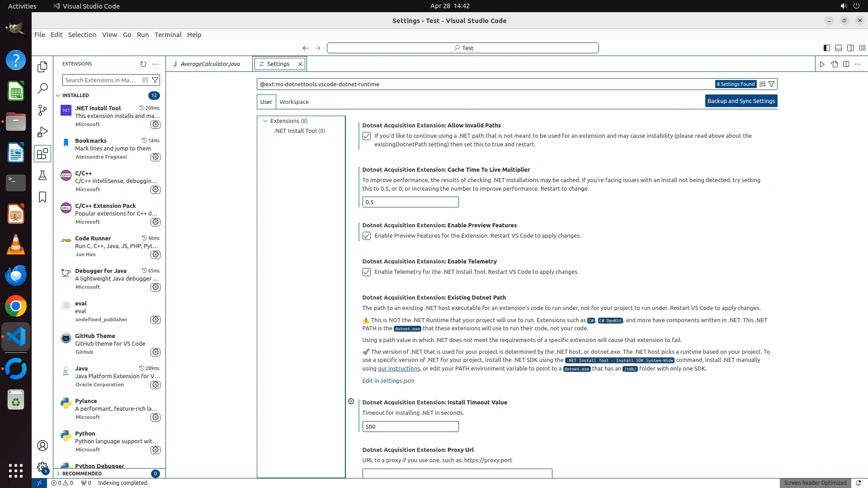
Task: Click Backup and Sync Settings button
Action: tap(741, 101)
